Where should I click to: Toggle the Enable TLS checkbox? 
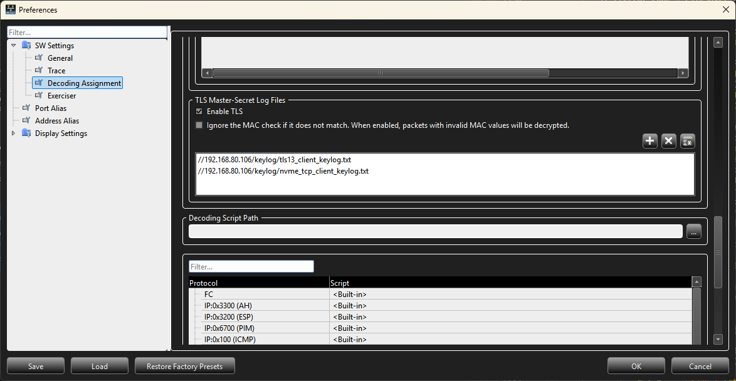click(x=199, y=112)
